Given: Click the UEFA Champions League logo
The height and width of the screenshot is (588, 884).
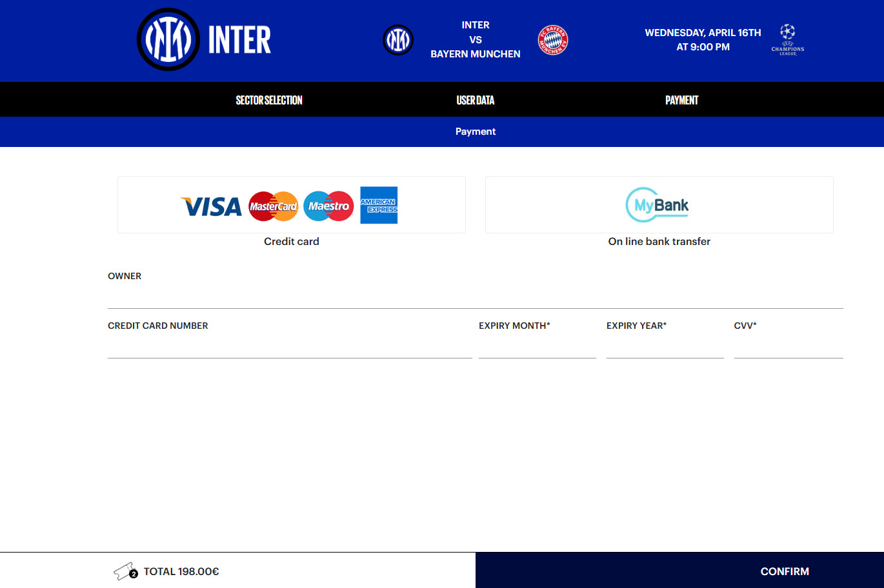Looking at the screenshot, I should pyautogui.click(x=787, y=39).
